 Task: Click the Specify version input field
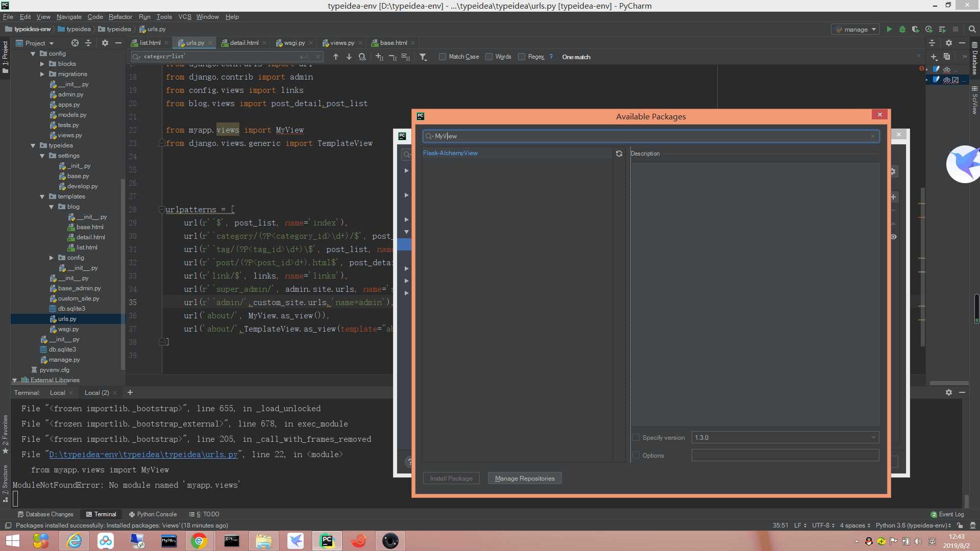pos(784,437)
